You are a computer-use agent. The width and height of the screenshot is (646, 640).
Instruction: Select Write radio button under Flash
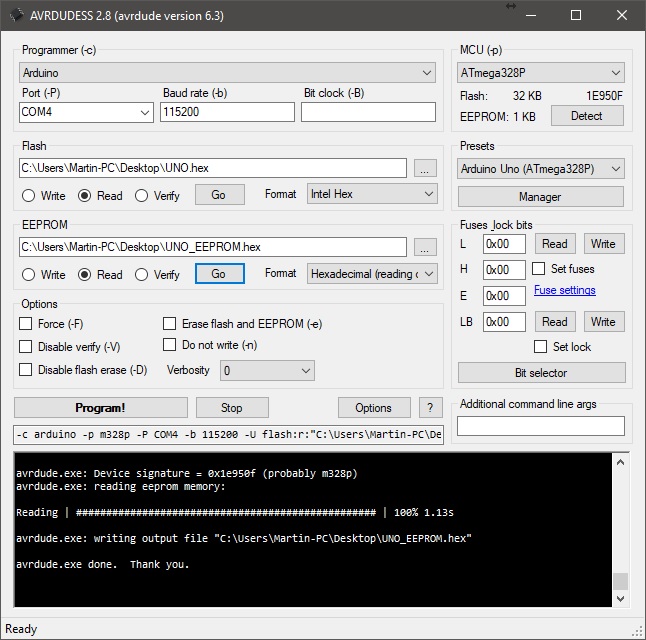pos(29,195)
